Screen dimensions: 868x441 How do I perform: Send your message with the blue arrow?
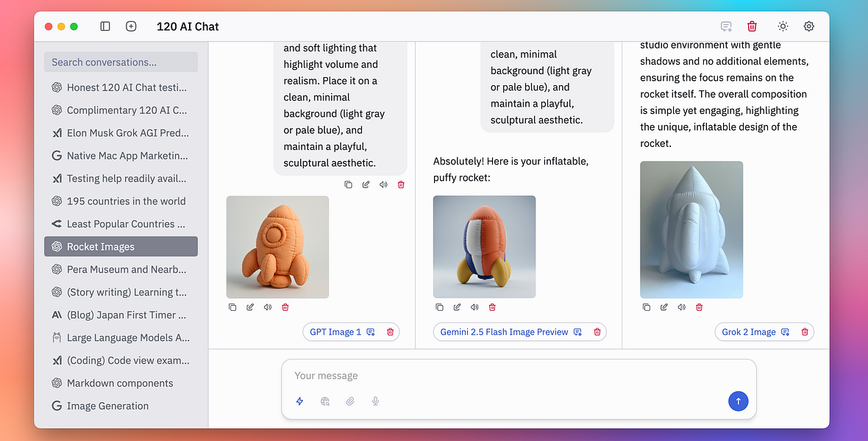point(738,401)
